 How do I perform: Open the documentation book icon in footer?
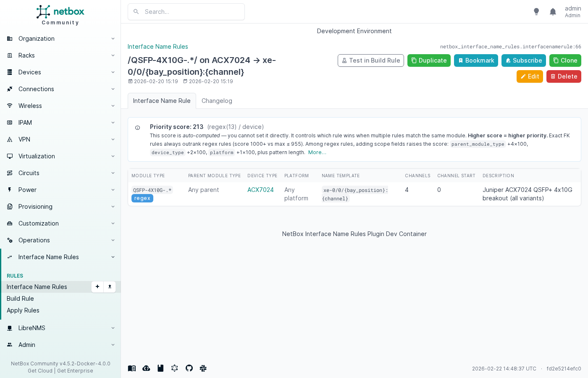[132, 368]
